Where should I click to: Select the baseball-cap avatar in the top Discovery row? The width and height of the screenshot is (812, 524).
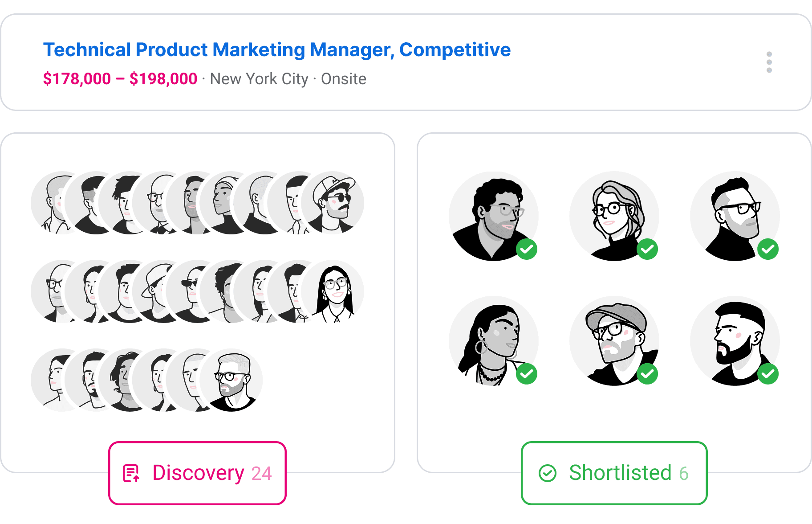tap(335, 203)
